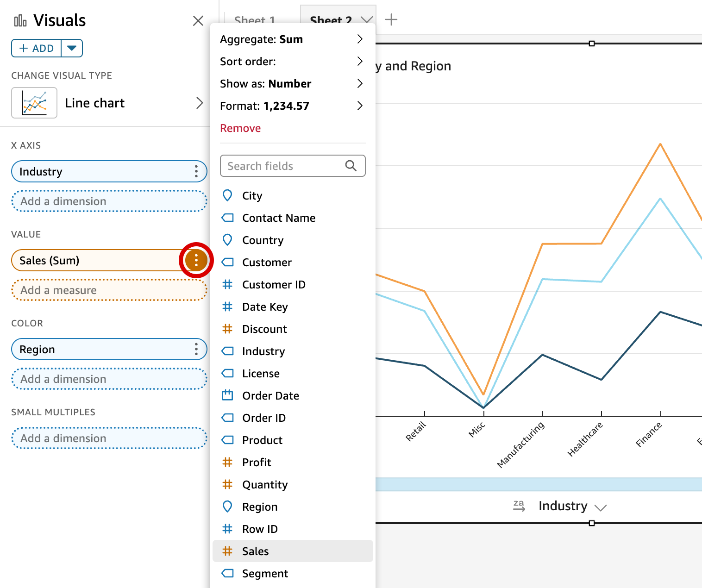This screenshot has height=588, width=702.
Task: Click the Product tag icon
Action: point(227,440)
